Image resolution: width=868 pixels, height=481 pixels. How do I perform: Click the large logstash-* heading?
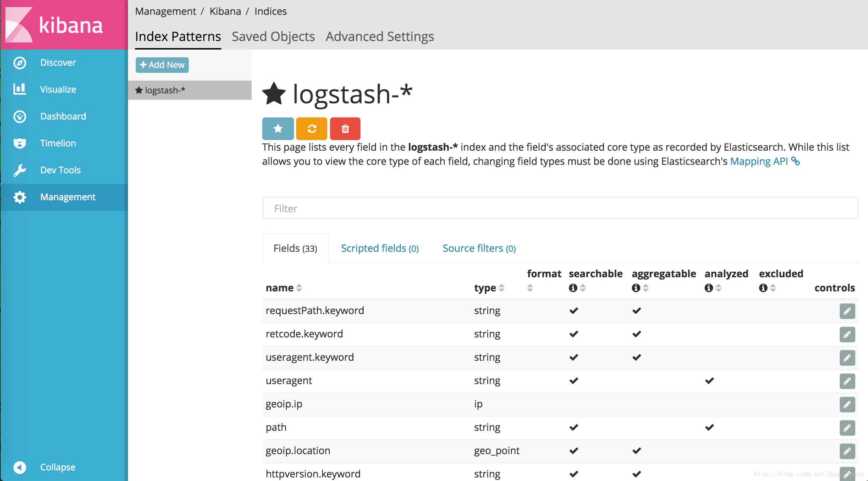[x=353, y=94]
